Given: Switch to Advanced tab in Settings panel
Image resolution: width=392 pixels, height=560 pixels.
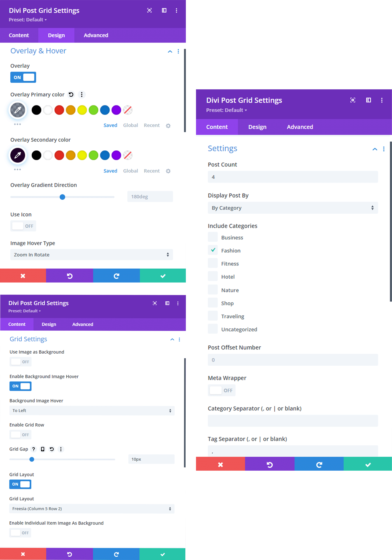Looking at the screenshot, I should click(300, 127).
